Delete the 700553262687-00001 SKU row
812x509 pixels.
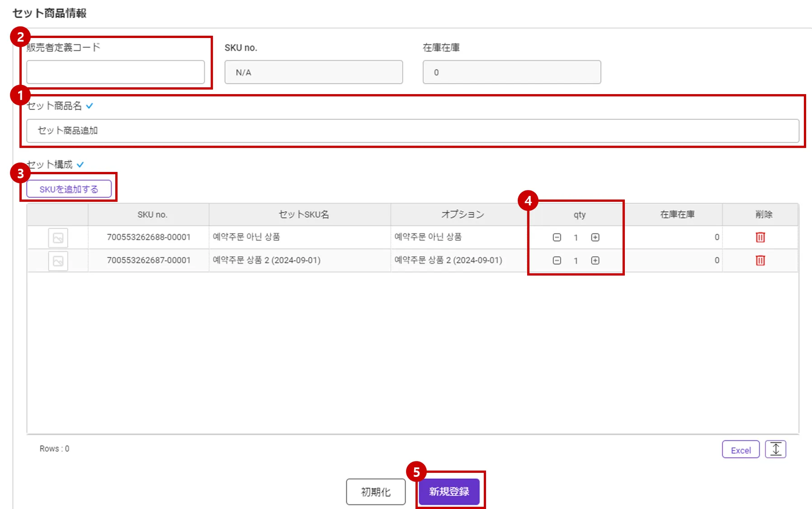760,260
